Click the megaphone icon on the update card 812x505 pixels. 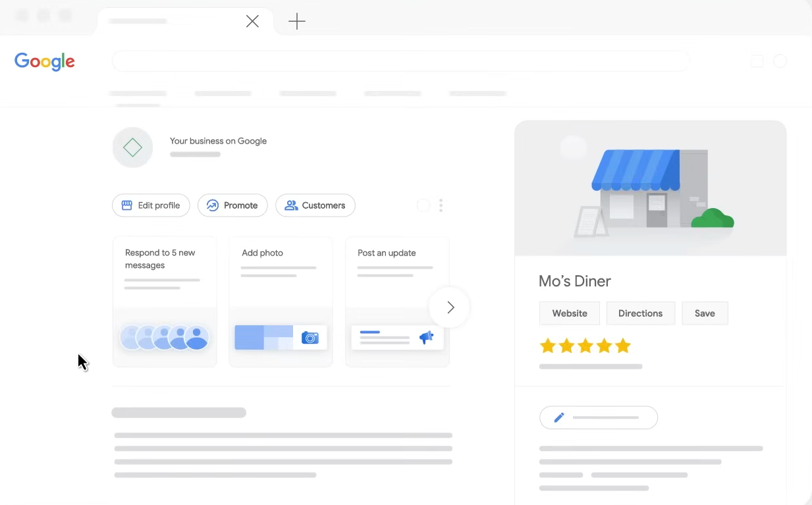(x=427, y=338)
